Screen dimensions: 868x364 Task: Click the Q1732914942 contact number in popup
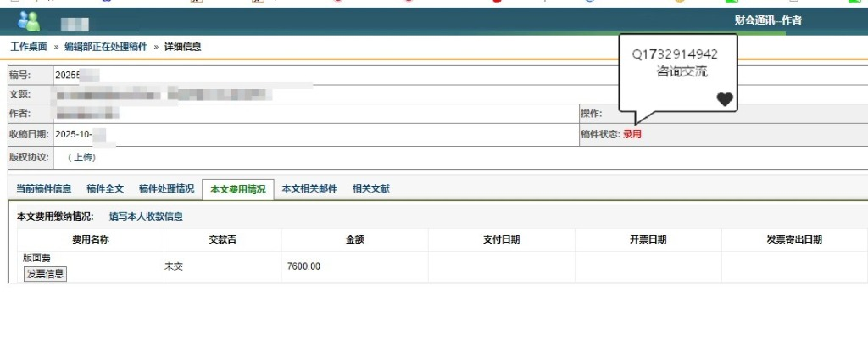pos(675,54)
